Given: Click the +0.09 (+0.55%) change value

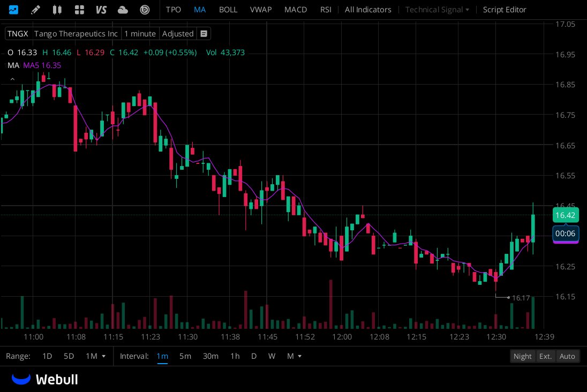Looking at the screenshot, I should 170,52.
